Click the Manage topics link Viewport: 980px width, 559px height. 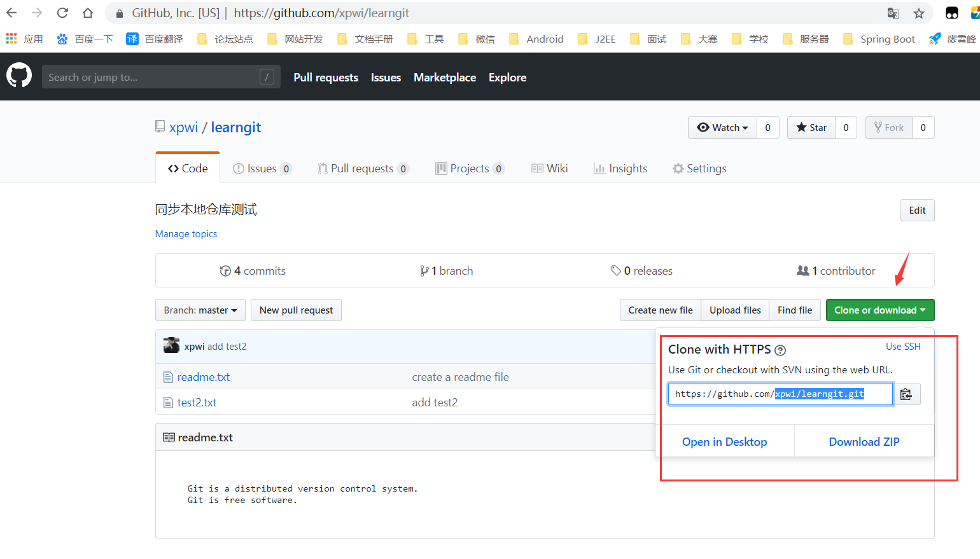(x=186, y=233)
